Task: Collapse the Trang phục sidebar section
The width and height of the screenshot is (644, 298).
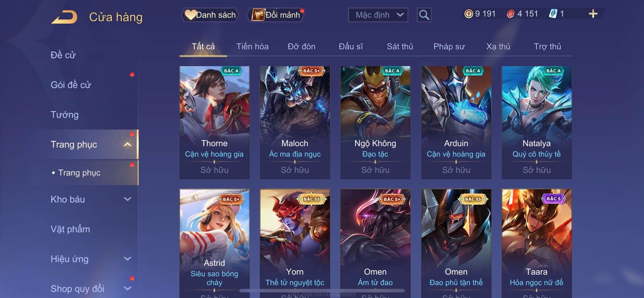Action: click(127, 144)
